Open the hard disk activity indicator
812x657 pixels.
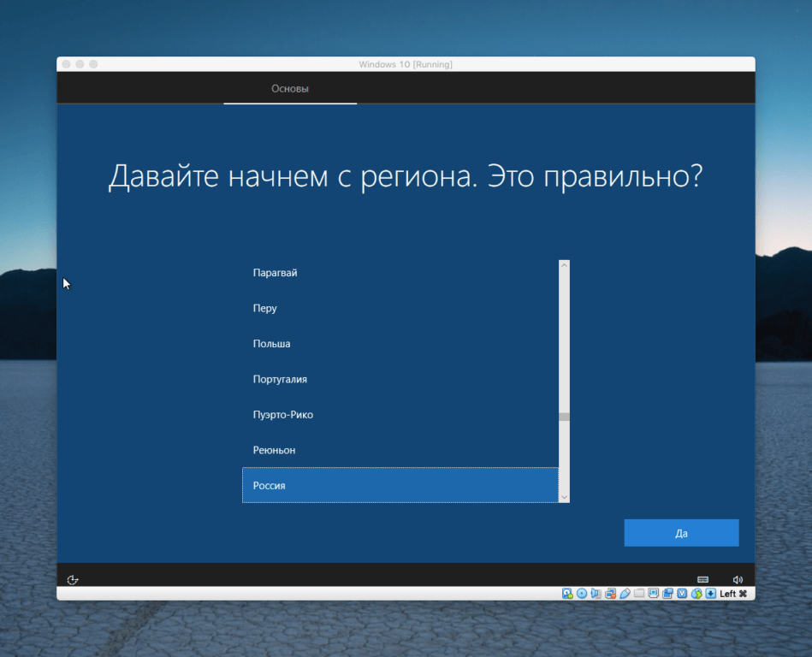click(567, 594)
